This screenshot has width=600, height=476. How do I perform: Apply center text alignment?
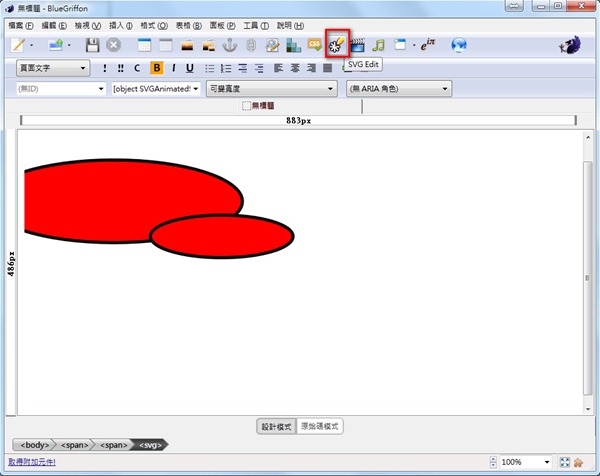coord(295,68)
